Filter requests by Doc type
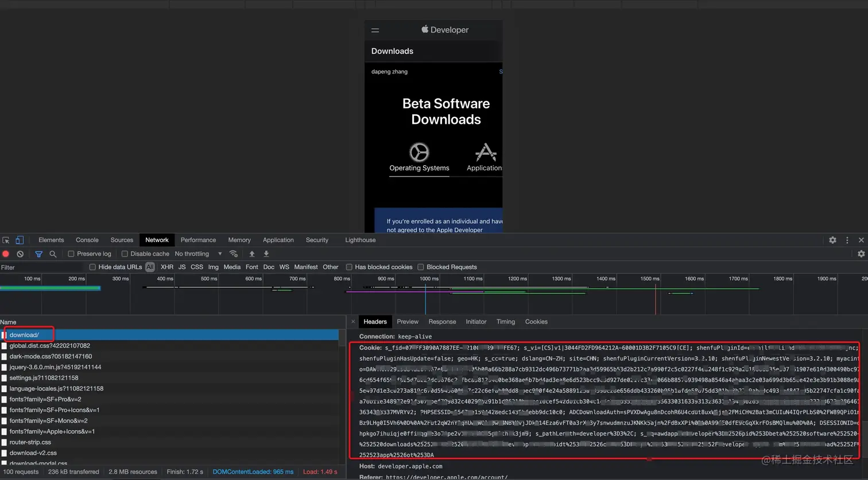Viewport: 868px width, 480px height. pos(269,267)
